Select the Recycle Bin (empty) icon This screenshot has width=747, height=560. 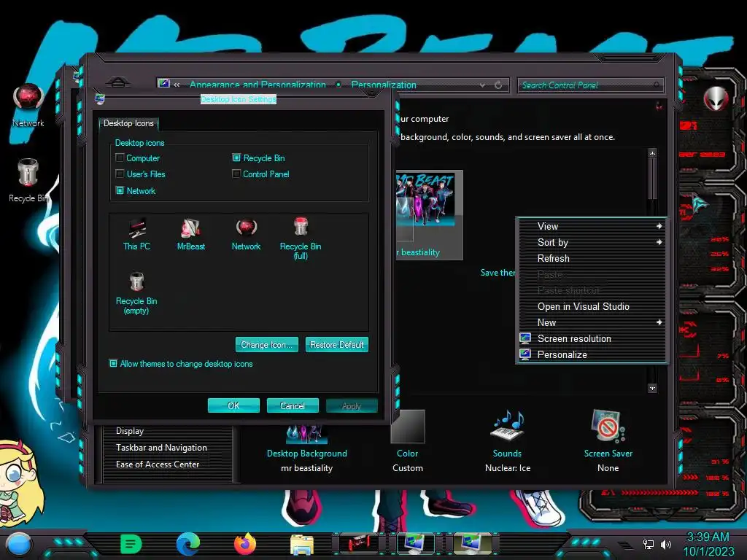(136, 293)
